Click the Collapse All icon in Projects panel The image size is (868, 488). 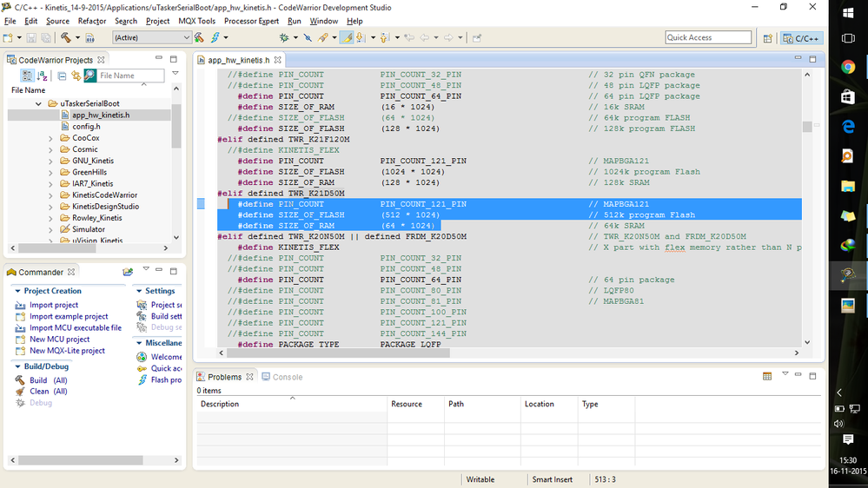pyautogui.click(x=62, y=76)
